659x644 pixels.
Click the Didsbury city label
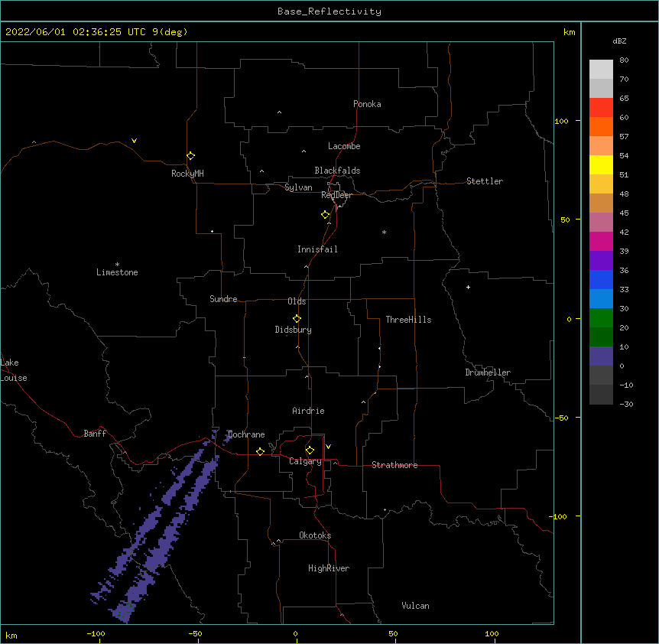[x=294, y=330]
